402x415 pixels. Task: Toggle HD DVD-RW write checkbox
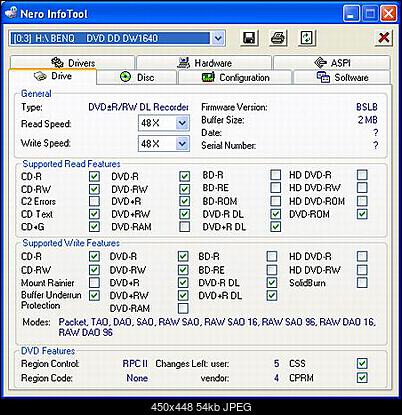coord(362,270)
